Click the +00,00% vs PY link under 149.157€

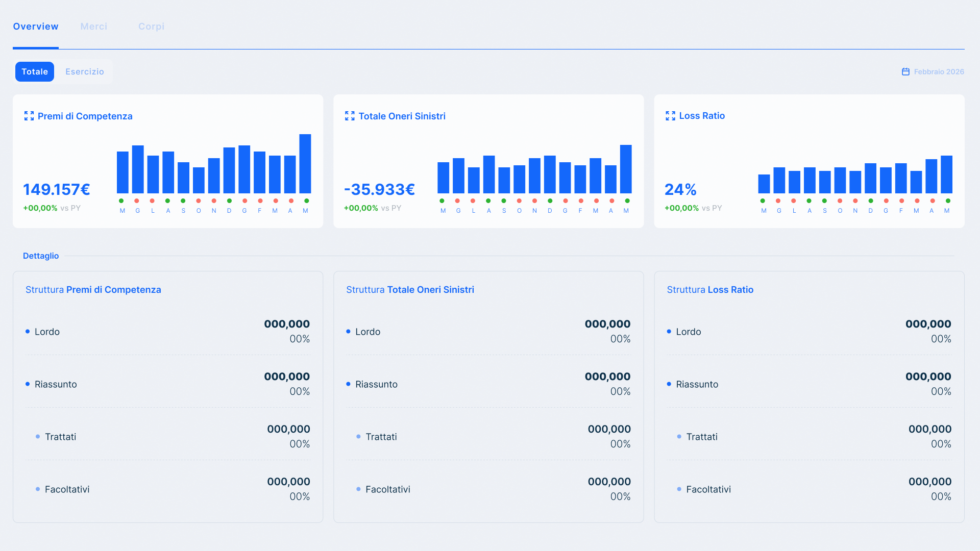point(51,208)
